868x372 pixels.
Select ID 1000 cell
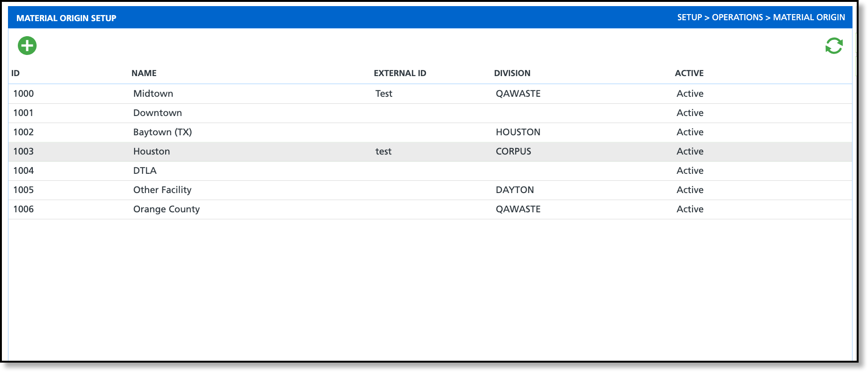[x=23, y=93]
